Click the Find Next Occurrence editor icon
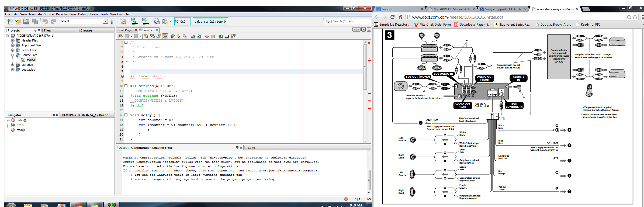Screen dimensions: 644x207 click(x=159, y=36)
